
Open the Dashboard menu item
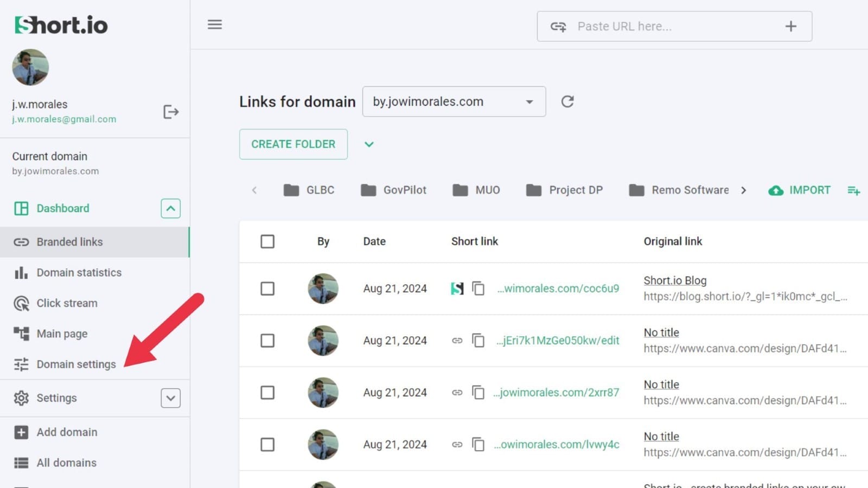(63, 208)
